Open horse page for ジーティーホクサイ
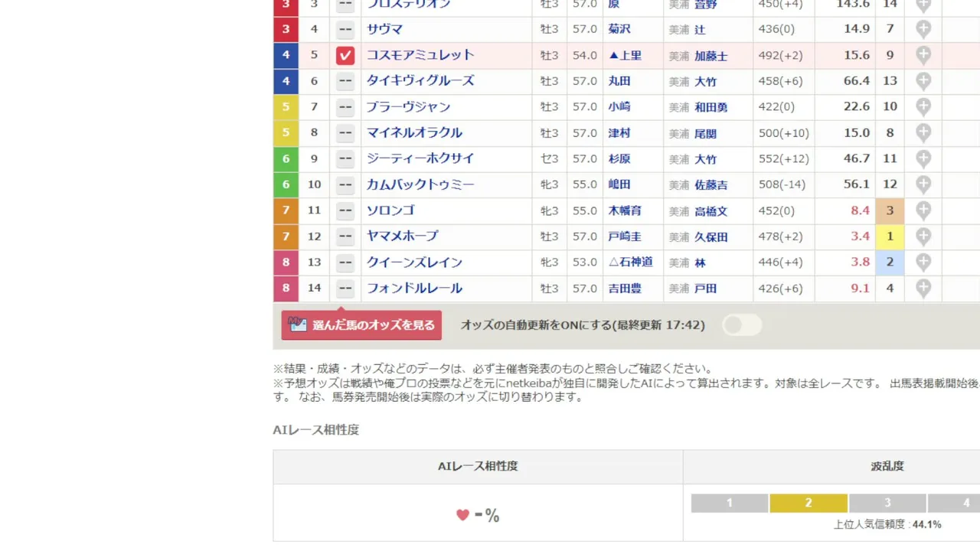Viewport: 980px width, 551px height. 420,158
